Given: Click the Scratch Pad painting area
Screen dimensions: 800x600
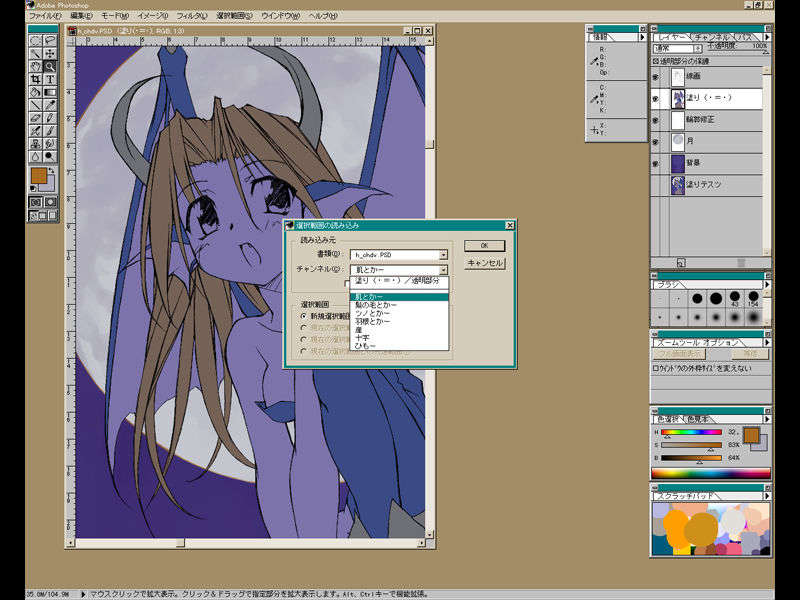Looking at the screenshot, I should 711,529.
